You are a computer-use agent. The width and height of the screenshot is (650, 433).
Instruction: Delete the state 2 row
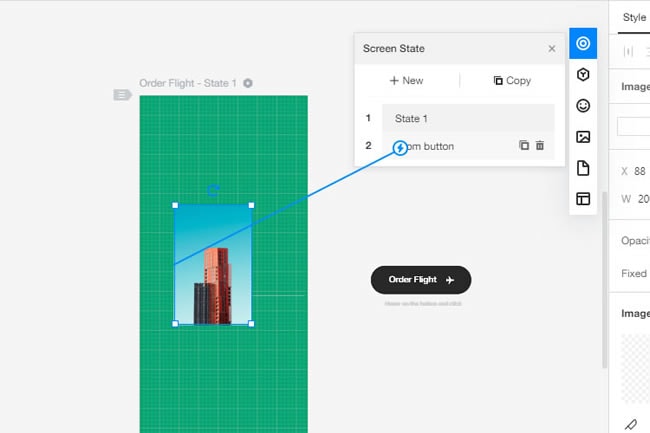[540, 145]
